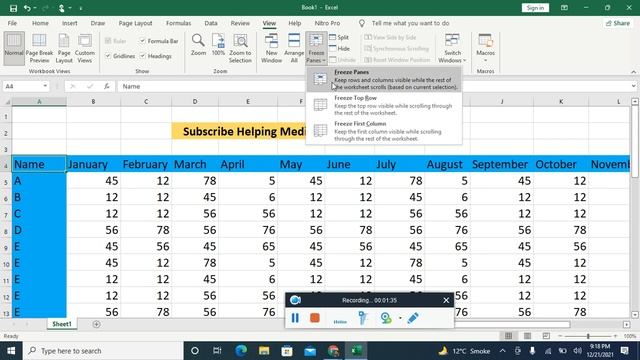Viewport: 640px width, 360px height.
Task: Open Mail app from taskbar
Action: (x=310, y=351)
